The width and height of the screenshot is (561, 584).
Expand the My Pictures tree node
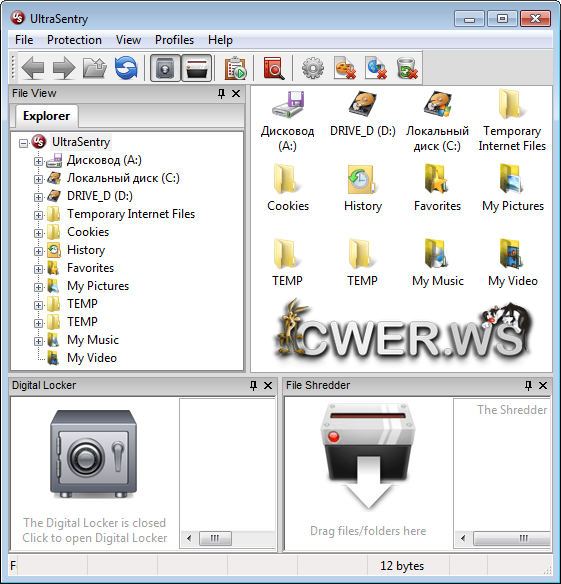38,287
